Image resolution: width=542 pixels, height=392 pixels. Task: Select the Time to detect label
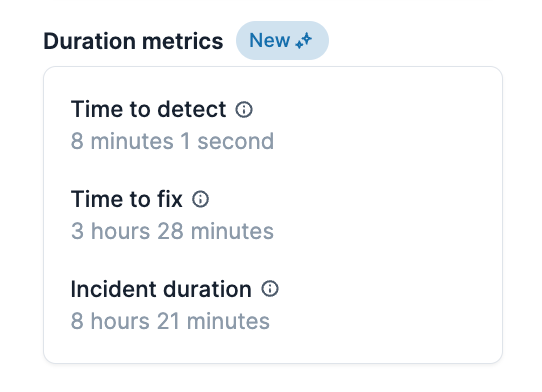click(148, 109)
